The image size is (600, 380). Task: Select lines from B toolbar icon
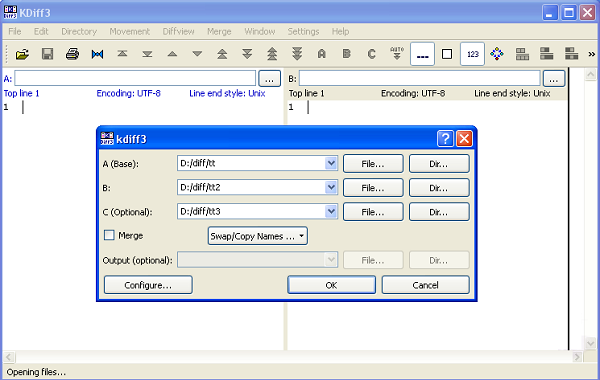coord(346,54)
